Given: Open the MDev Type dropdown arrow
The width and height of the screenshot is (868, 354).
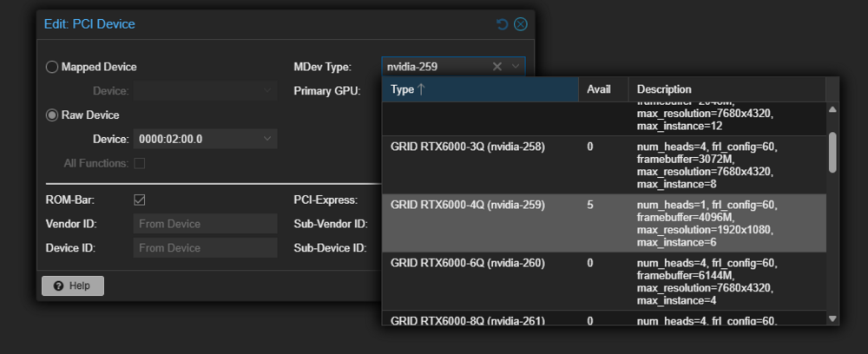Looking at the screenshot, I should (516, 67).
